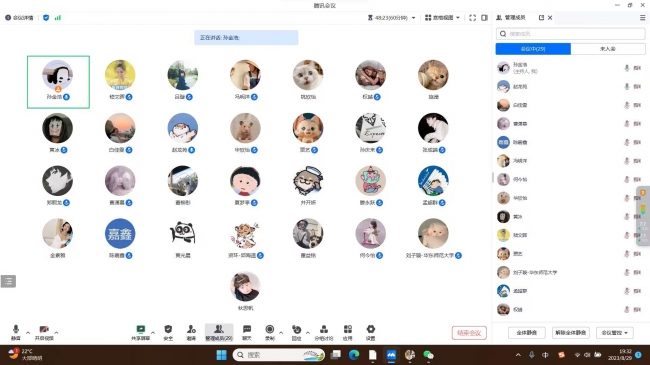This screenshot has width=650, height=365.
Task: Toggle the Start Video (开启视频) camera
Action: 44,332
